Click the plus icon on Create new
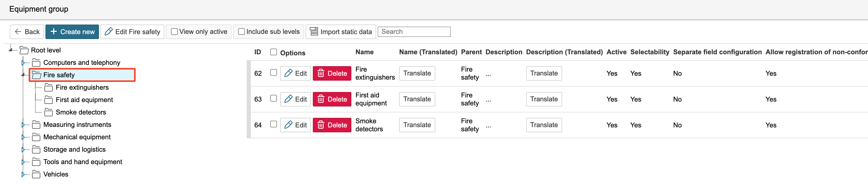868x184 pixels. point(53,32)
